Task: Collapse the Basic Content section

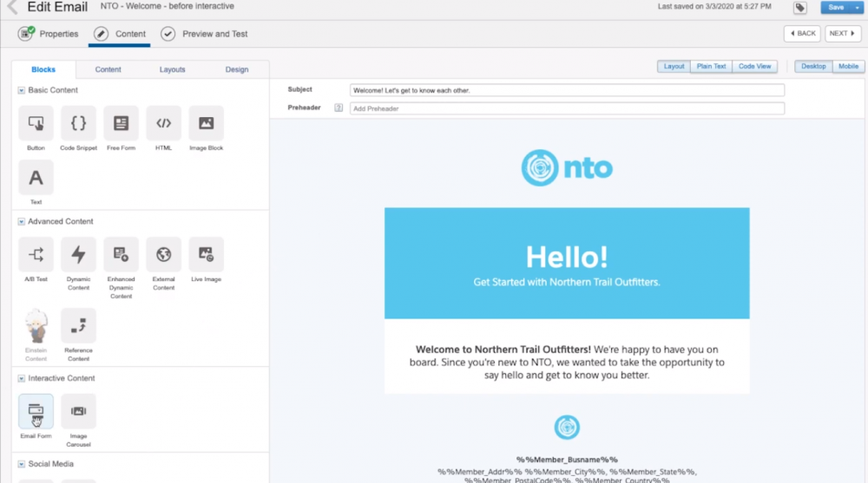Action: tap(21, 90)
